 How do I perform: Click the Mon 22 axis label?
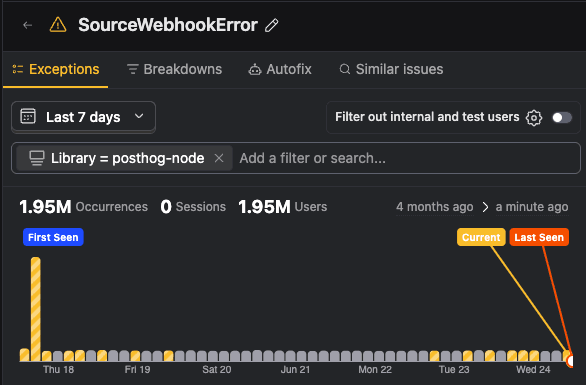click(375, 370)
